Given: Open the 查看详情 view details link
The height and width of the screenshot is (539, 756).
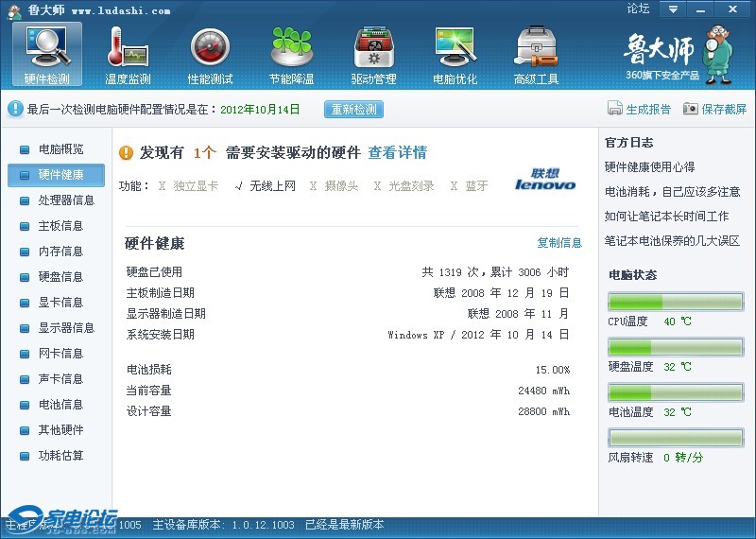Looking at the screenshot, I should pyautogui.click(x=397, y=152).
